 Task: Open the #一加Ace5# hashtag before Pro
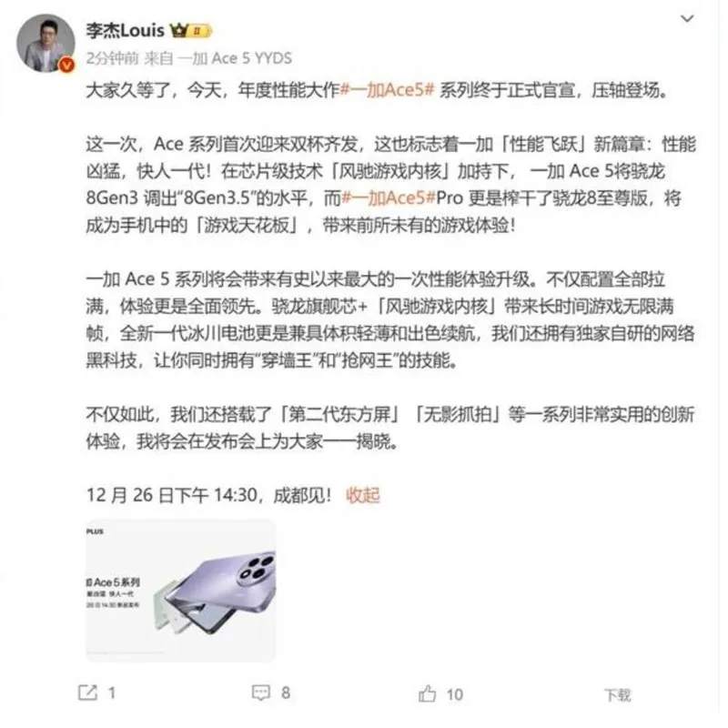(x=389, y=198)
